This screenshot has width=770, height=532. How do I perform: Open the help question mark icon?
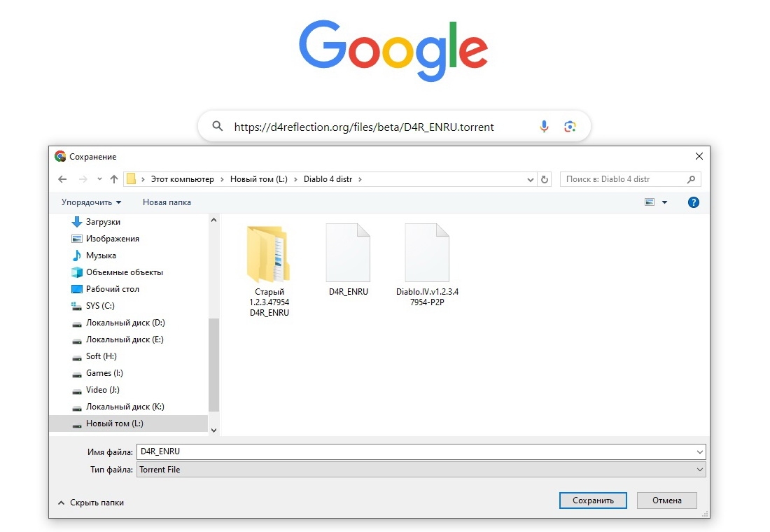click(x=693, y=202)
